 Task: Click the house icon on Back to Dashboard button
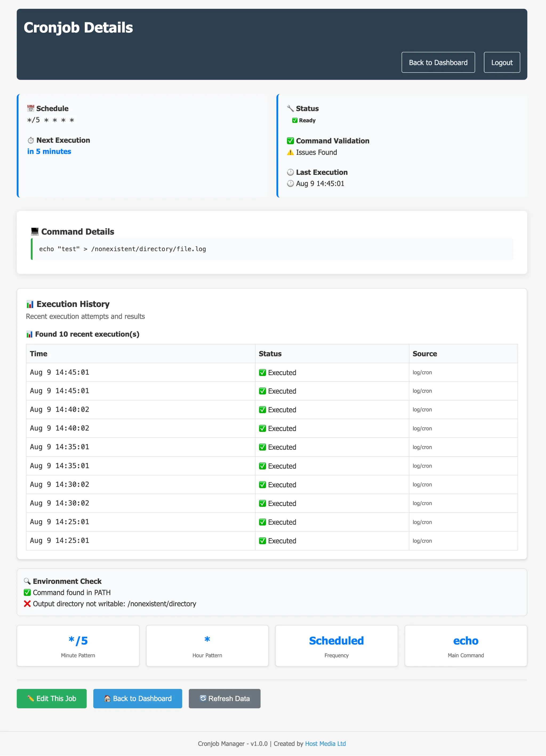pyautogui.click(x=107, y=698)
